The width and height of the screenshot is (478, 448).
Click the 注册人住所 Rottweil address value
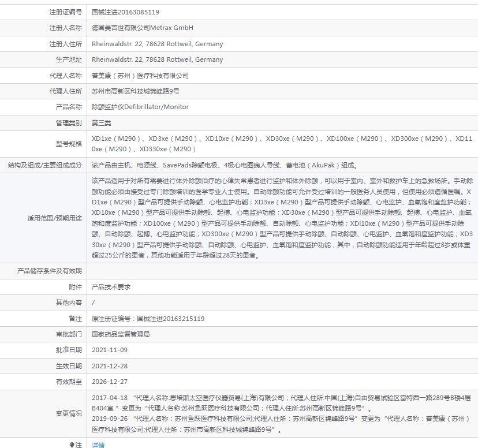point(157,44)
